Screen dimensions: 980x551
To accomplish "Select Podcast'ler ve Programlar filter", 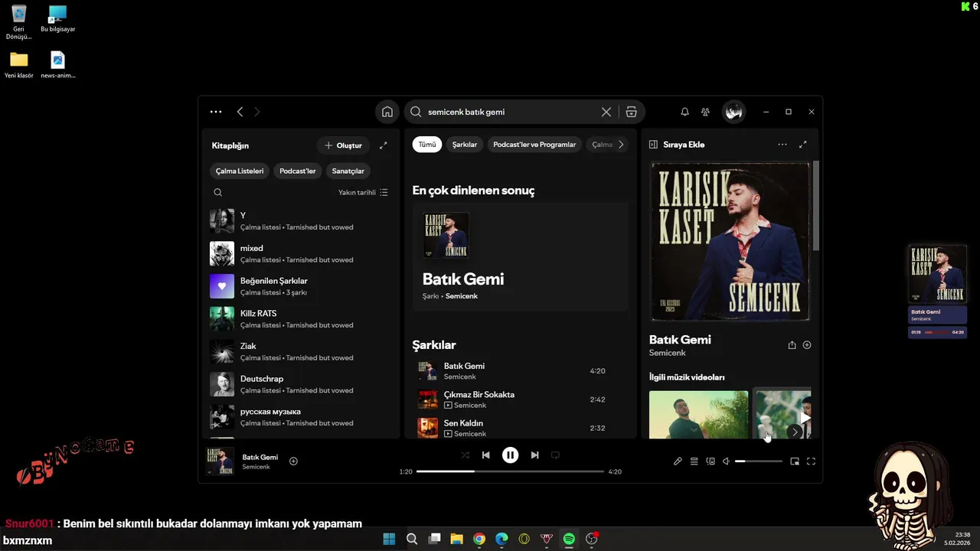I will tap(534, 145).
